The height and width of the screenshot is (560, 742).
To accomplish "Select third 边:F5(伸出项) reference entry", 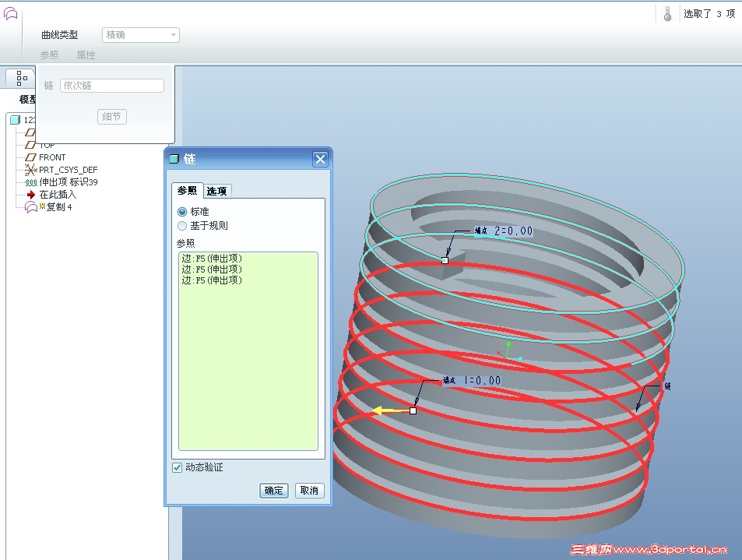I will point(212,280).
